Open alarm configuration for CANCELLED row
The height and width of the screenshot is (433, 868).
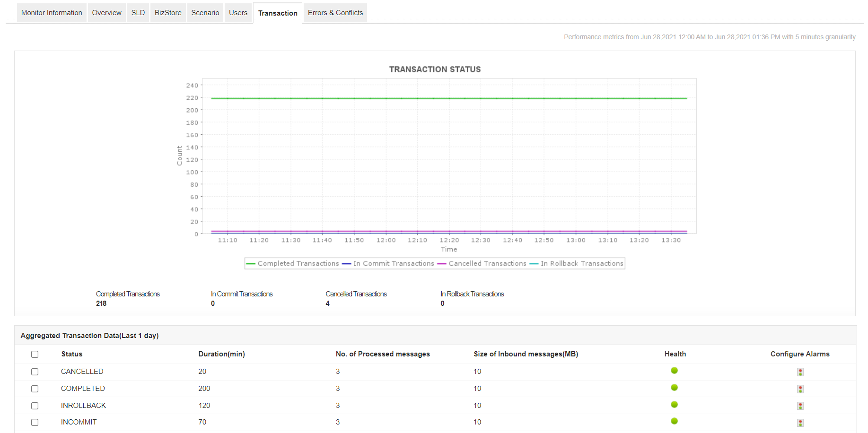click(800, 372)
